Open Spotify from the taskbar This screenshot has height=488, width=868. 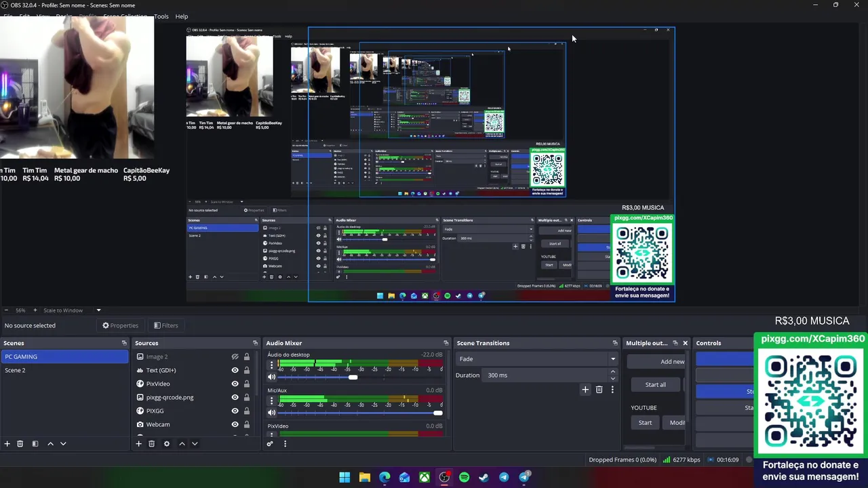click(x=464, y=477)
